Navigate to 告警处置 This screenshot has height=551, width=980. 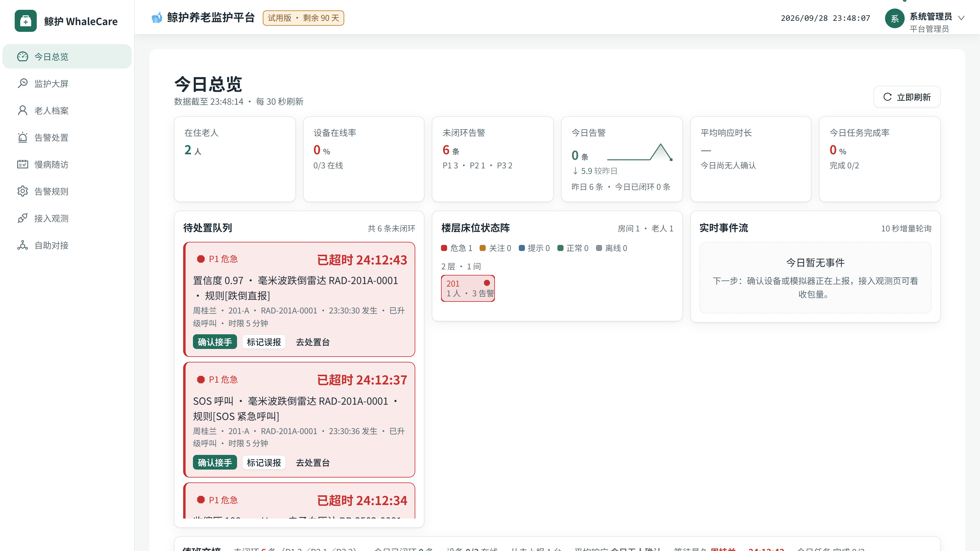67,137
